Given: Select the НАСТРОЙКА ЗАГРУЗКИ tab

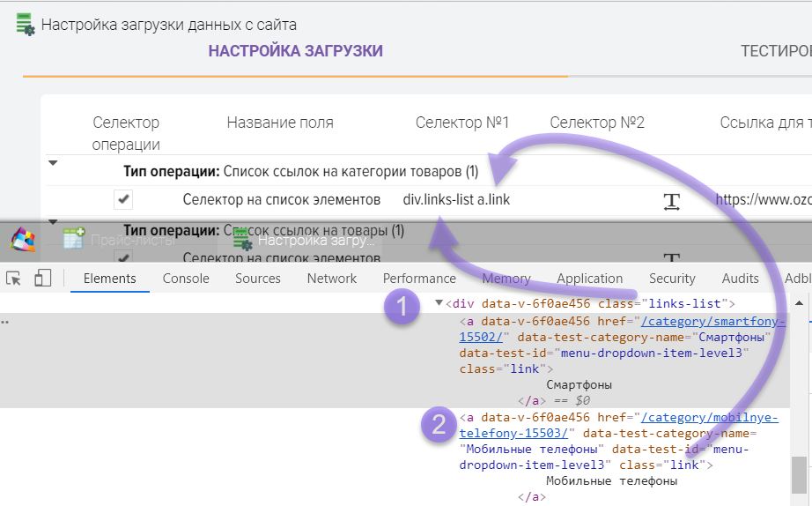Looking at the screenshot, I should tap(295, 51).
